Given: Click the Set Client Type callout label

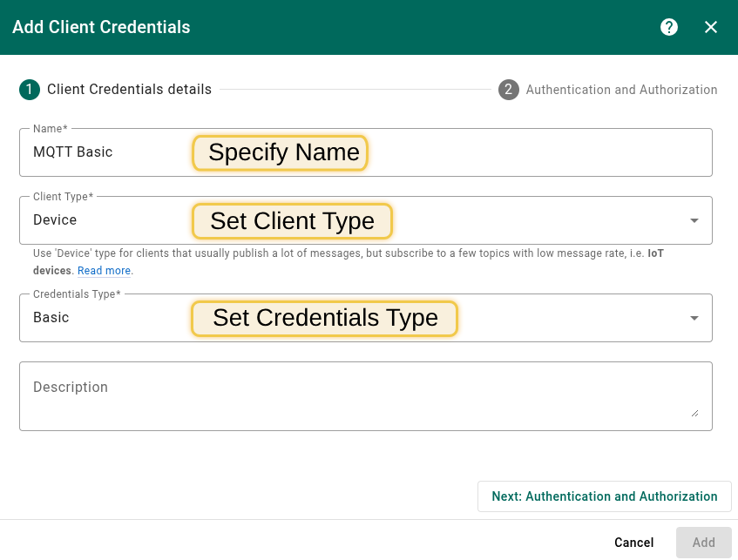Looking at the screenshot, I should [292, 220].
